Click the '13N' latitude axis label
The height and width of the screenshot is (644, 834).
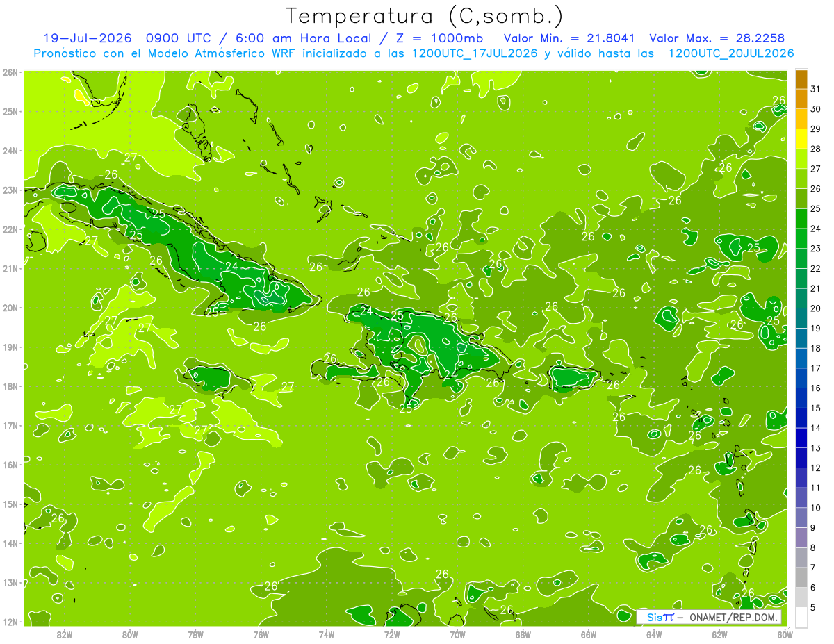coord(10,583)
